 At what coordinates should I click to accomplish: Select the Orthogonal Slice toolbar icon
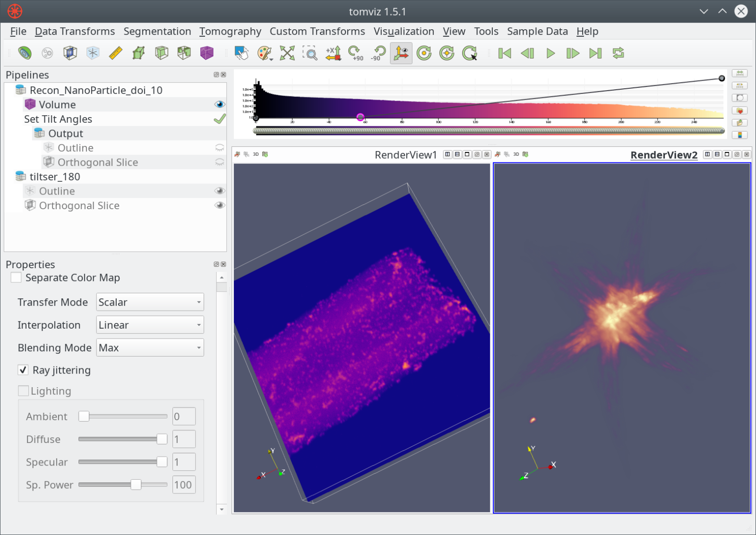tap(70, 53)
